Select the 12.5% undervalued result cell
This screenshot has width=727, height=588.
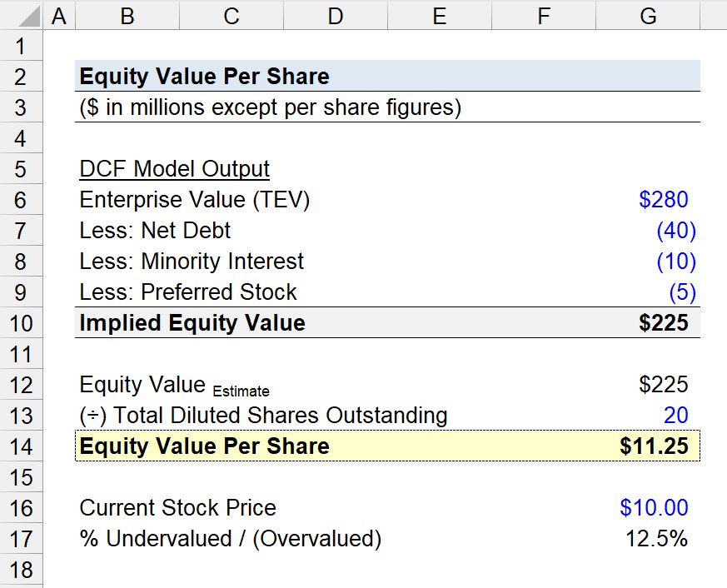(x=648, y=538)
